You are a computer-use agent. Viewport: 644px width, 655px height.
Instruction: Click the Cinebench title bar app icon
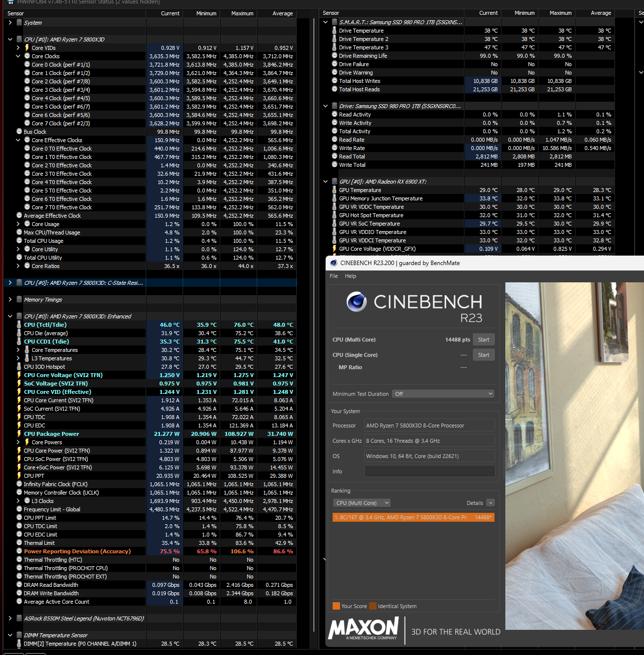(x=334, y=263)
